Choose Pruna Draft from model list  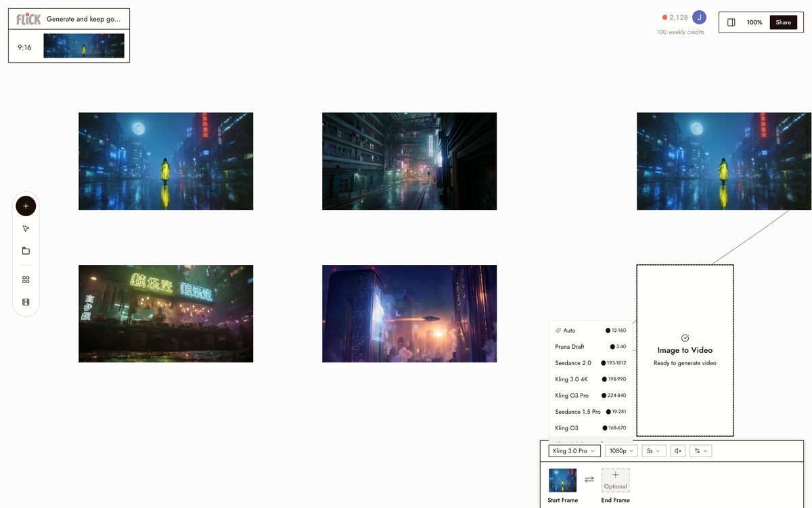click(591, 347)
